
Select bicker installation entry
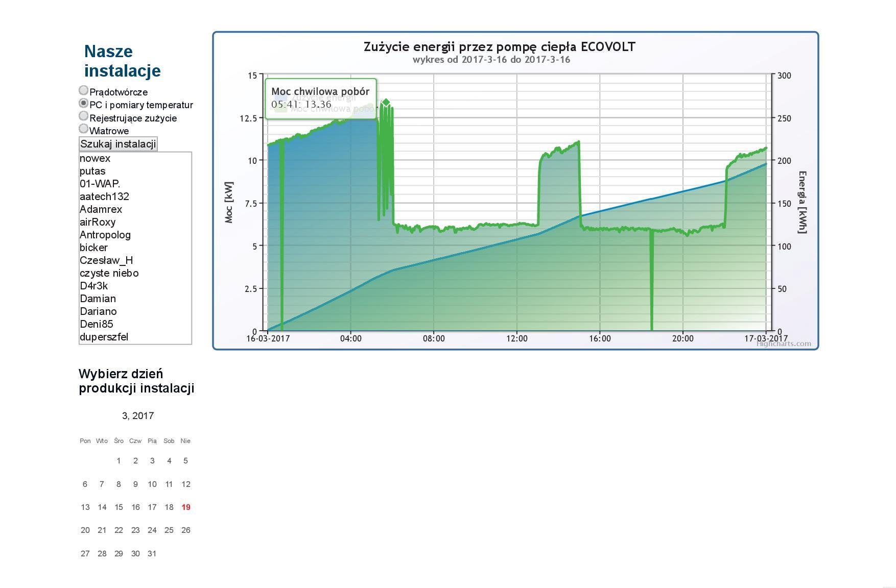click(135, 248)
